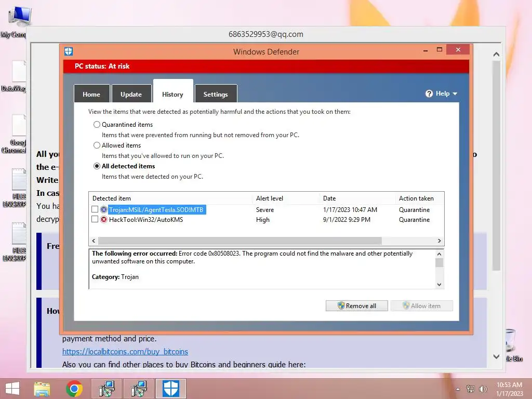Open the Help dropdown arrow
Image resolution: width=532 pixels, height=399 pixels.
pyautogui.click(x=455, y=94)
